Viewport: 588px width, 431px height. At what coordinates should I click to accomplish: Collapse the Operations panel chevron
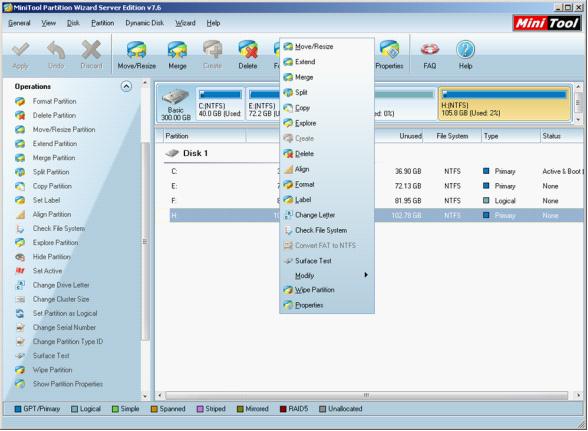coord(126,87)
